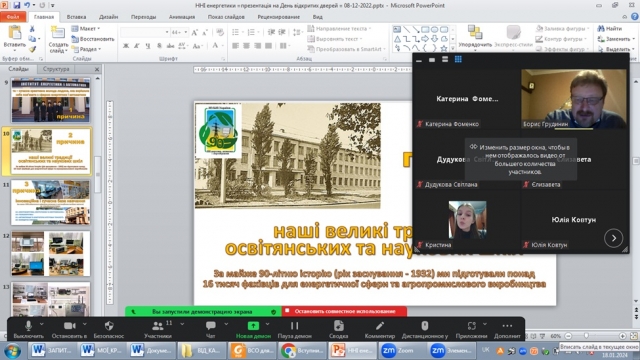Click the Arrange (Упорядочить) icon
640x360 pixels.
coord(475,33)
